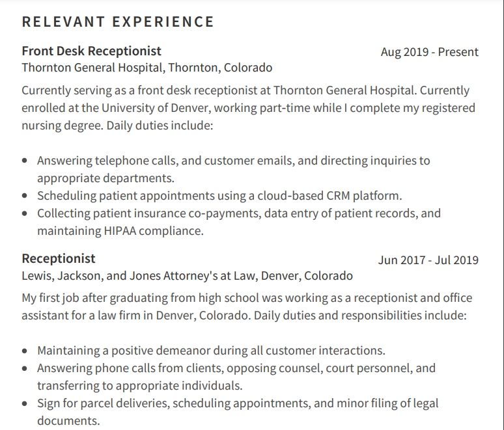Select the Receptionist job title

pos(59,258)
